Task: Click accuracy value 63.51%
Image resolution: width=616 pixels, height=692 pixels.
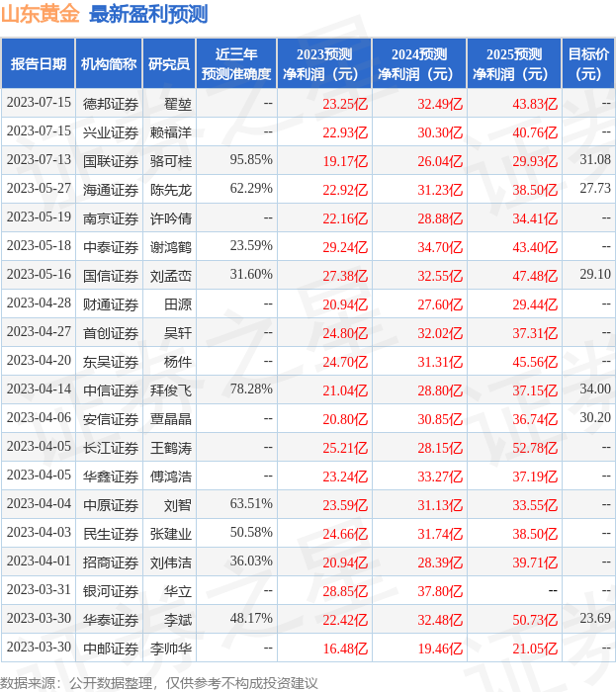Action: 251,503
